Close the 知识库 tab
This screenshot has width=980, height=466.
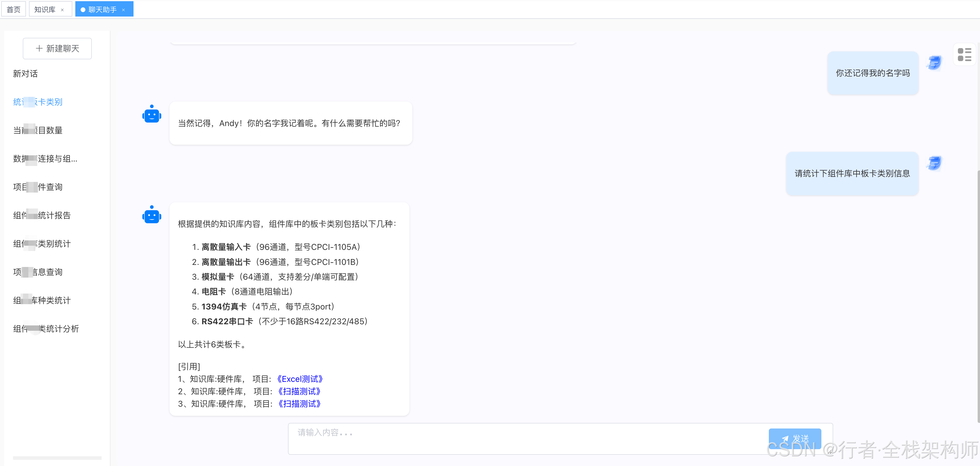pyautogui.click(x=62, y=10)
